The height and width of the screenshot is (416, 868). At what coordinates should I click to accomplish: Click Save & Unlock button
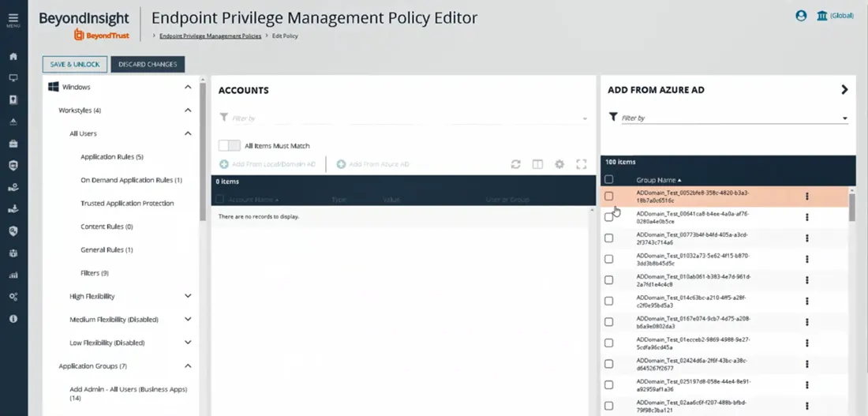[75, 64]
